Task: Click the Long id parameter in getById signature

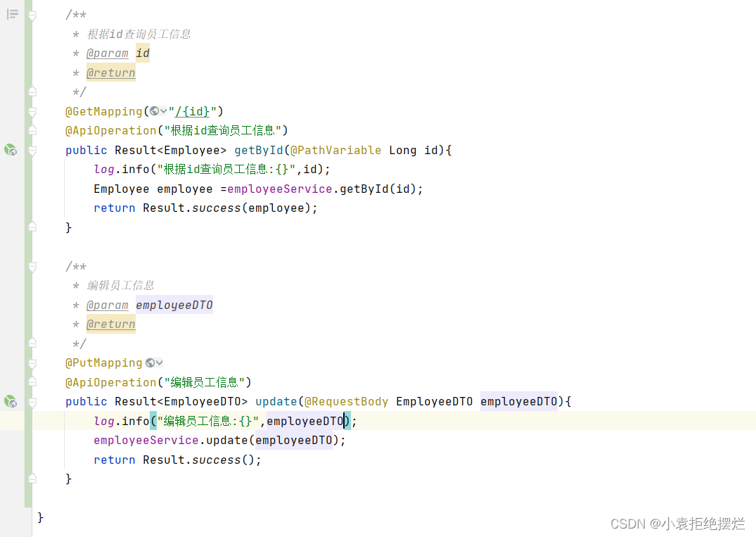Action: [414, 150]
